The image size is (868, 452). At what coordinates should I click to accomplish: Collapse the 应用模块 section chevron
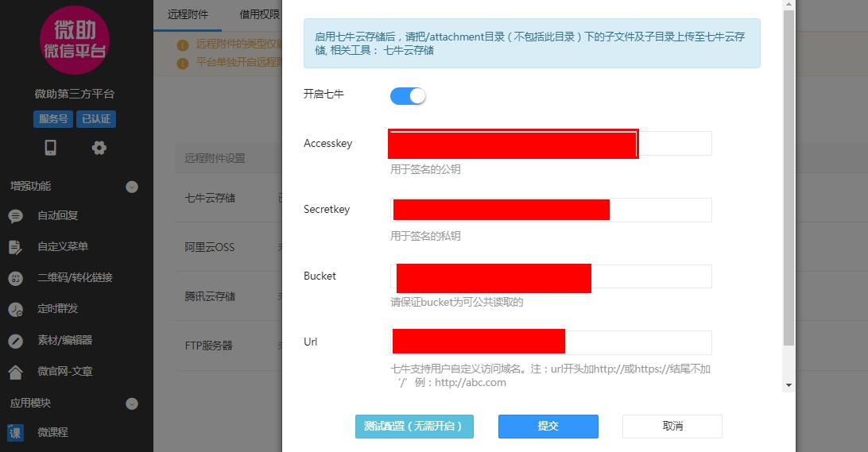(132, 404)
